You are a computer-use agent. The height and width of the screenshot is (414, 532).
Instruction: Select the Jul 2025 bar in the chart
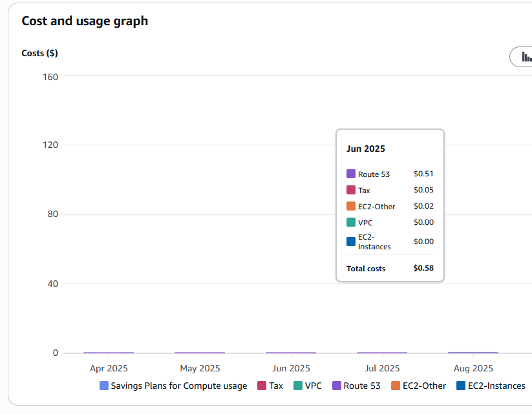pos(382,353)
